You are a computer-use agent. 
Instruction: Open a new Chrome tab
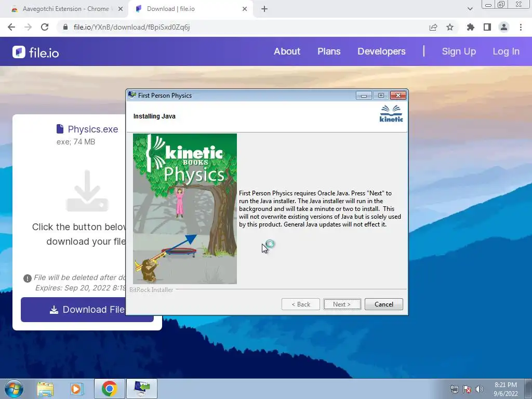(x=264, y=9)
